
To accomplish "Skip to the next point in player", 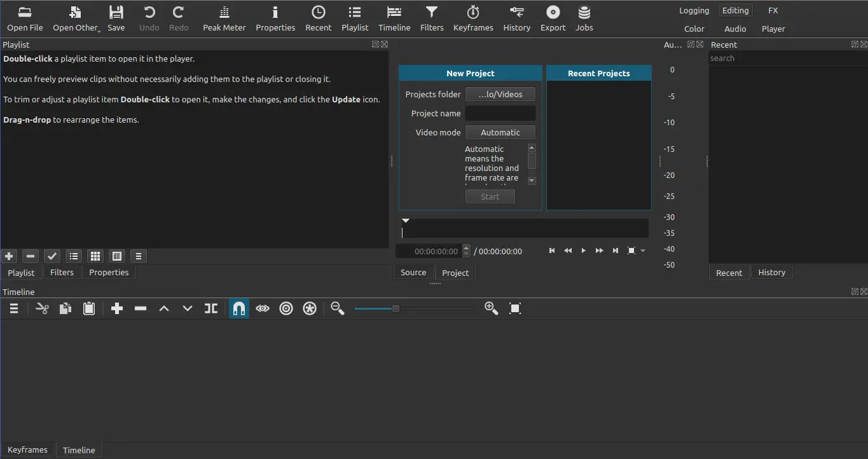I will [615, 250].
